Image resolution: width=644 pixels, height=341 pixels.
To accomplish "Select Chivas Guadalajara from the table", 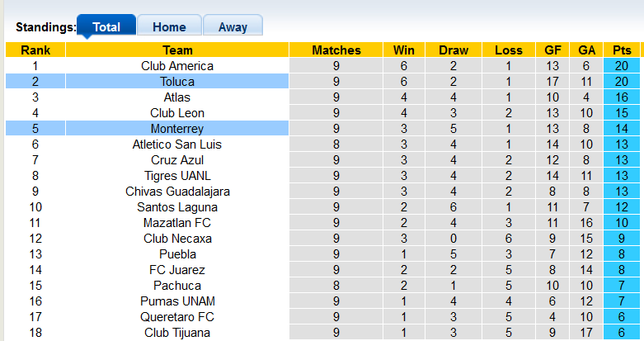I will 177,192.
